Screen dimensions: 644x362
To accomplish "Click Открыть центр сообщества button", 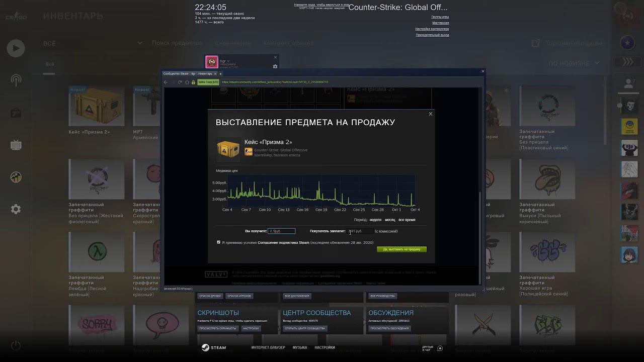I will [x=305, y=328].
